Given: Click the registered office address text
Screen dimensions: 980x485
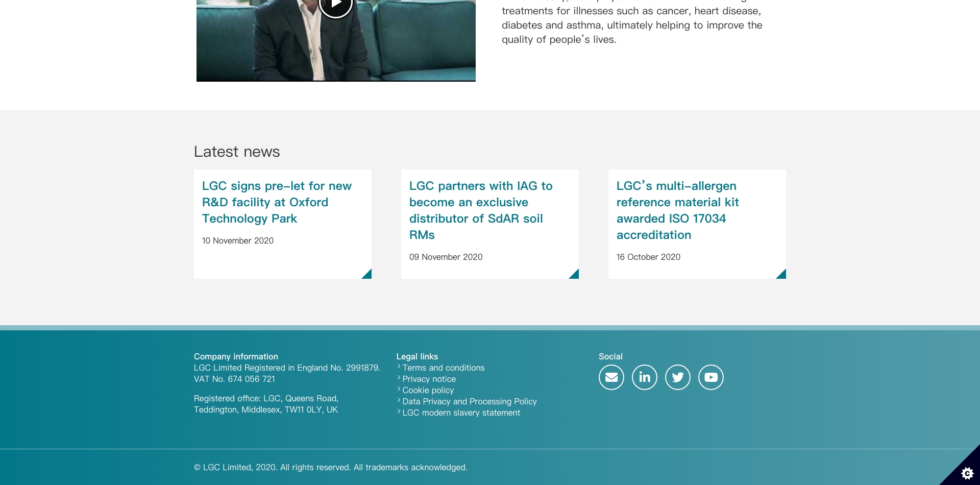Looking at the screenshot, I should click(266, 404).
